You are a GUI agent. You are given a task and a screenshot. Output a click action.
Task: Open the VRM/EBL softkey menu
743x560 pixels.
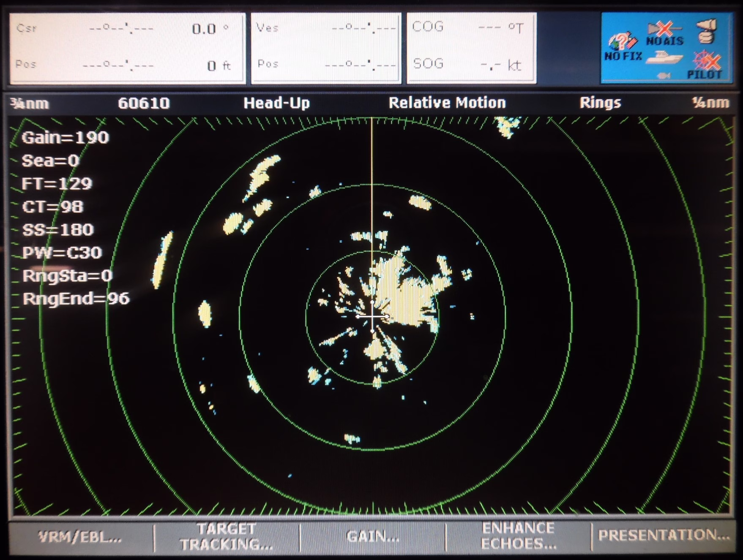pos(80,537)
